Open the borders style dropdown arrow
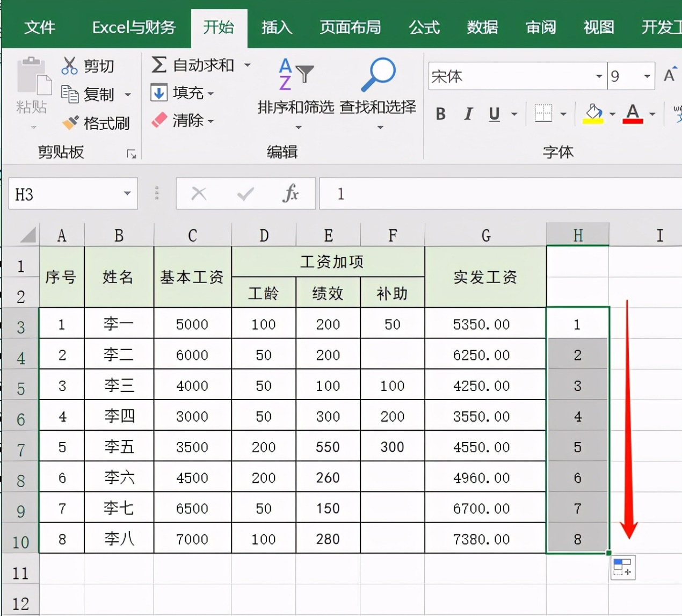The width and height of the screenshot is (682, 616). pyautogui.click(x=562, y=113)
